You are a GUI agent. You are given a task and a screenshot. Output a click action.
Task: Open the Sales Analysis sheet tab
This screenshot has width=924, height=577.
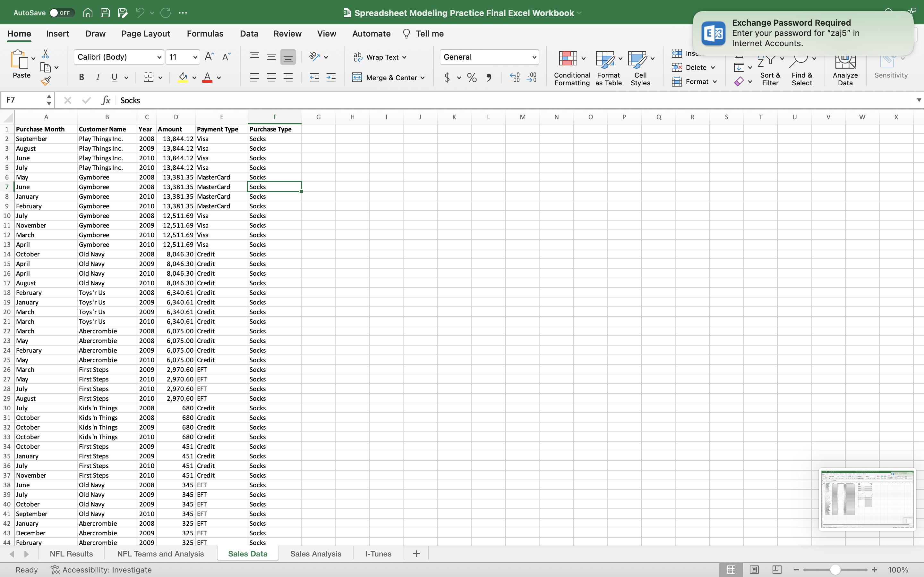316,553
